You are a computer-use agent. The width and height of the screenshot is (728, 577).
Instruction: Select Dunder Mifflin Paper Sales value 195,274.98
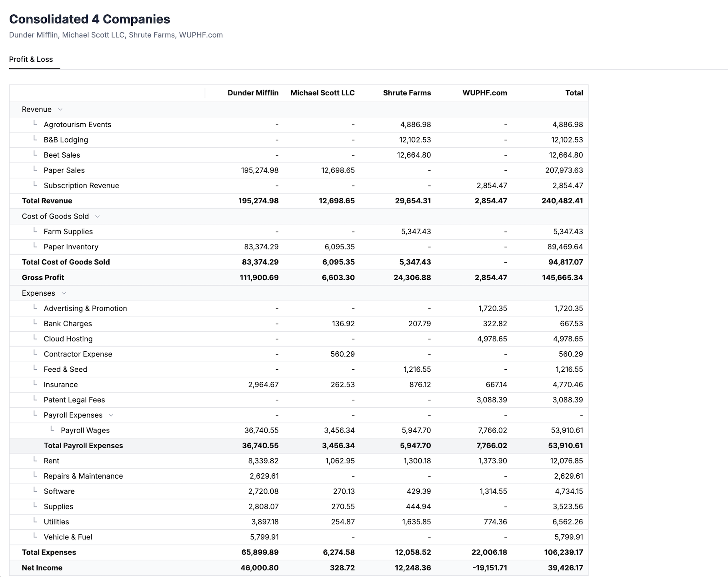pyautogui.click(x=260, y=170)
